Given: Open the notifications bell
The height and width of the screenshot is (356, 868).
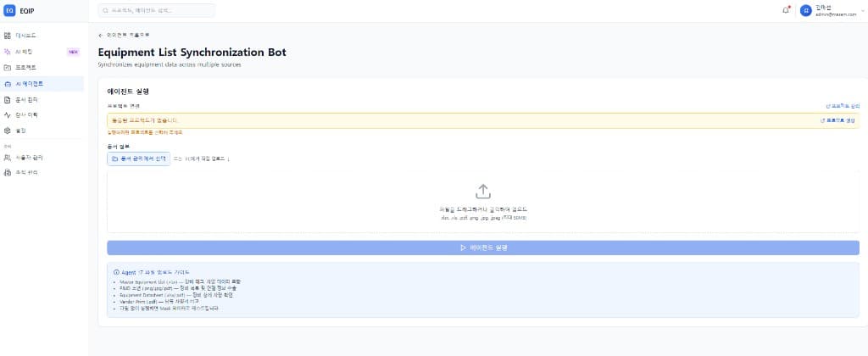Looking at the screenshot, I should click(786, 10).
